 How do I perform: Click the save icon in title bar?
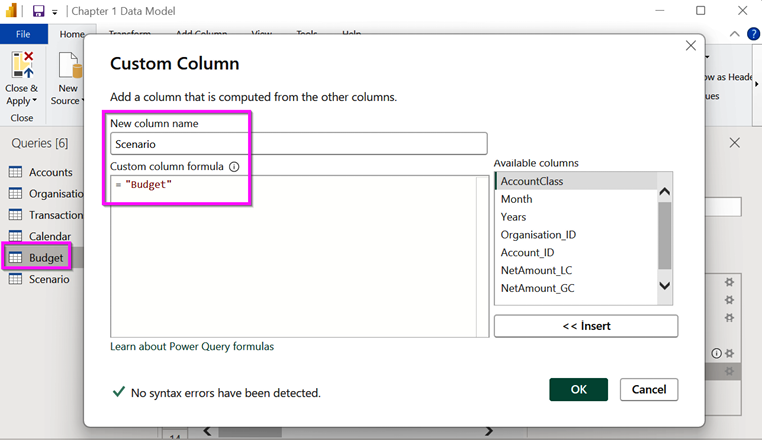coord(38,11)
